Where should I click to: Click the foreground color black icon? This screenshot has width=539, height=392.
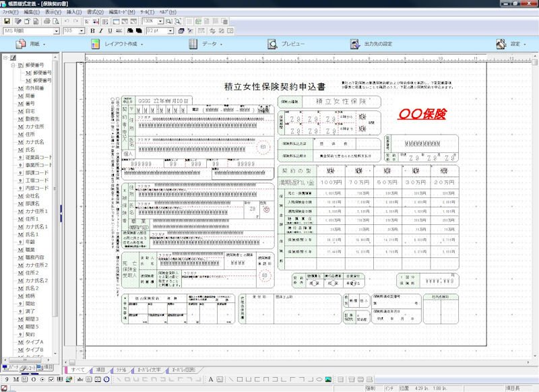pos(130,31)
